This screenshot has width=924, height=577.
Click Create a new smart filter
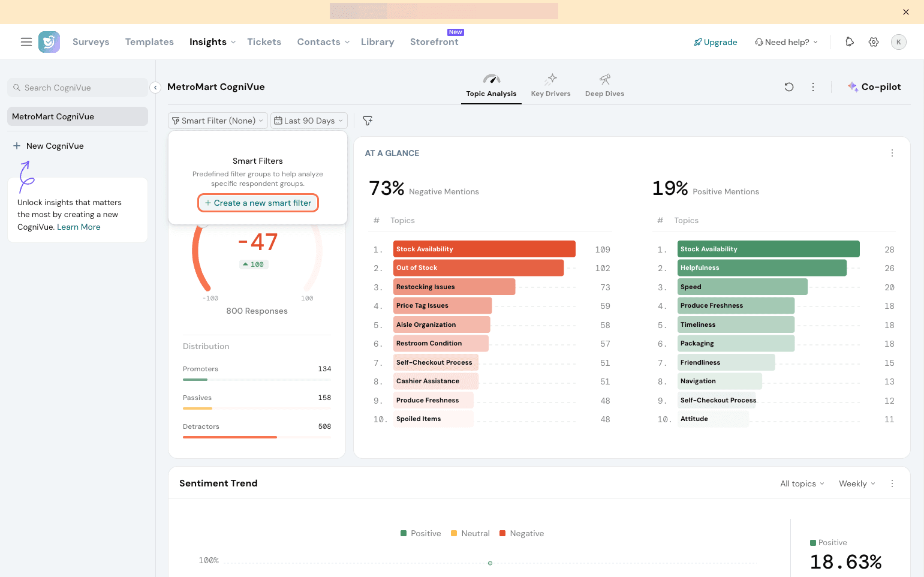click(x=258, y=203)
